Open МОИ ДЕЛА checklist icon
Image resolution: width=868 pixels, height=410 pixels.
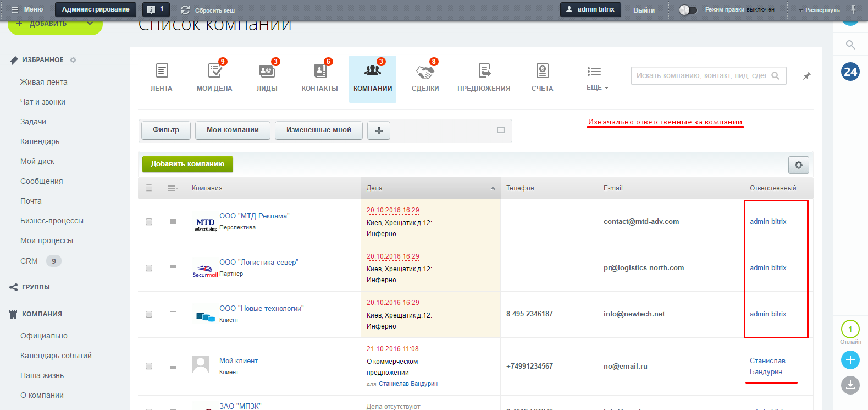(x=215, y=70)
